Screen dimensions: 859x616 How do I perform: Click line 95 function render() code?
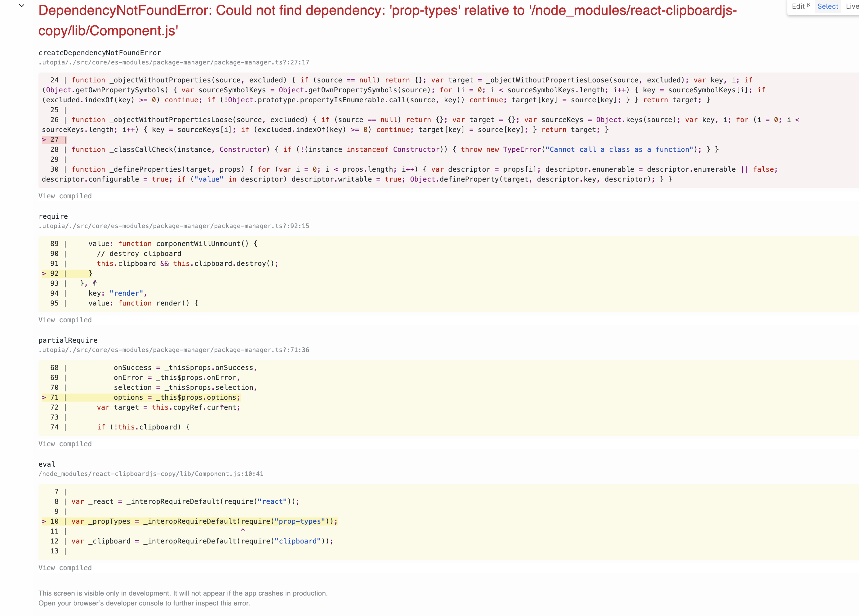tap(143, 303)
